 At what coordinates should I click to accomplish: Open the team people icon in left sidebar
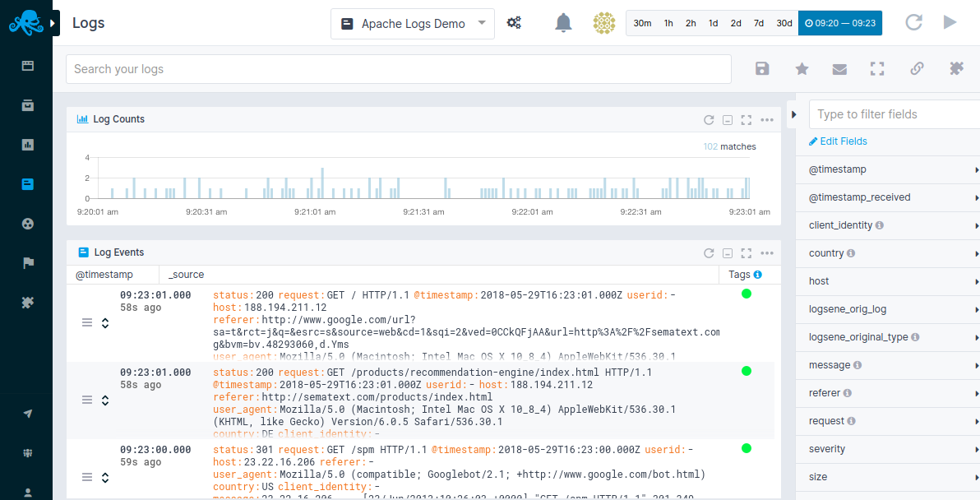pos(27,453)
